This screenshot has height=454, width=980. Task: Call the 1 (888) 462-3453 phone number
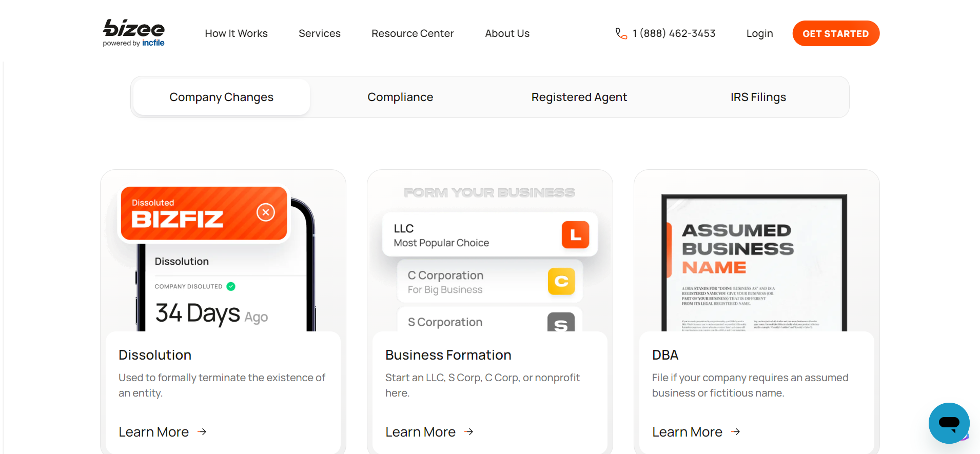(x=674, y=33)
